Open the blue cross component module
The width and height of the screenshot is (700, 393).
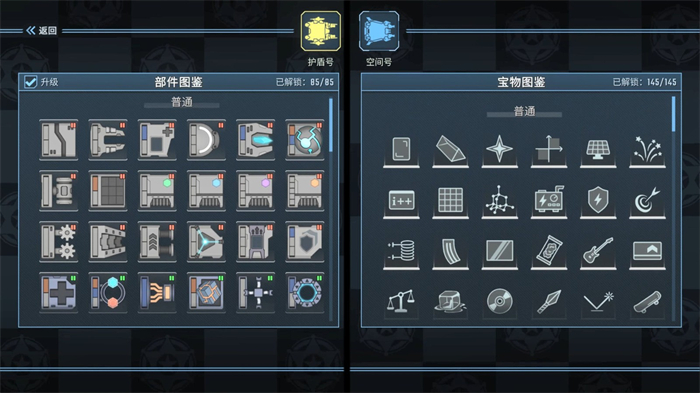point(58,293)
